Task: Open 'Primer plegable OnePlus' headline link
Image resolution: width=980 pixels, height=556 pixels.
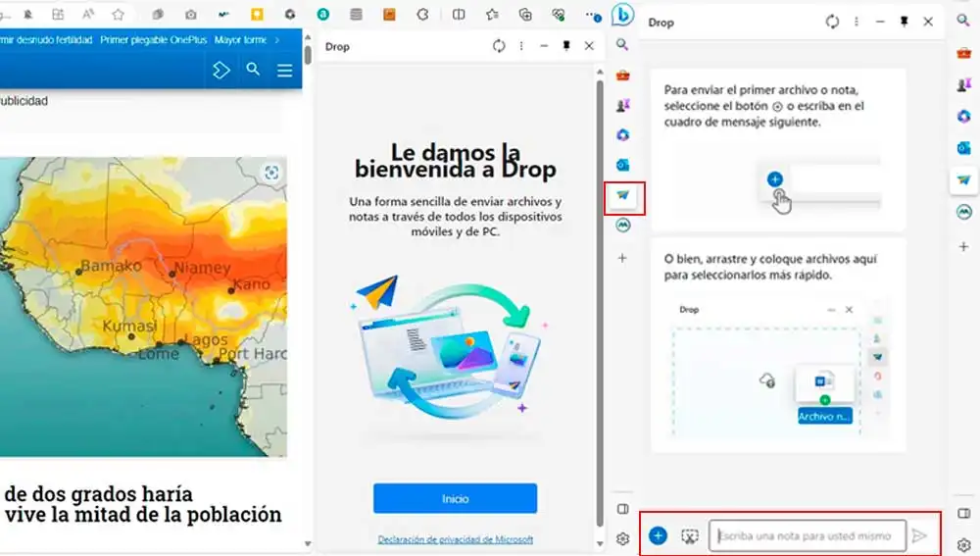Action: pyautogui.click(x=153, y=40)
